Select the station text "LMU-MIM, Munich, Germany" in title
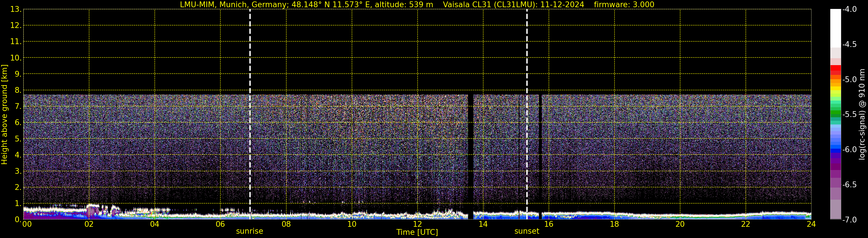868x238 pixels. click(x=233, y=4)
